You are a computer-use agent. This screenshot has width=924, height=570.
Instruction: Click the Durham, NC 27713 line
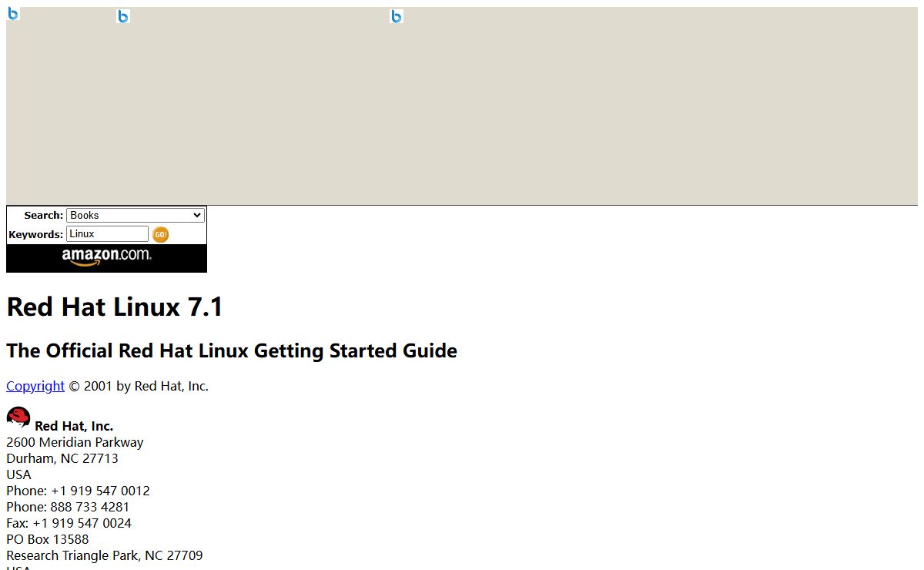[x=62, y=458]
